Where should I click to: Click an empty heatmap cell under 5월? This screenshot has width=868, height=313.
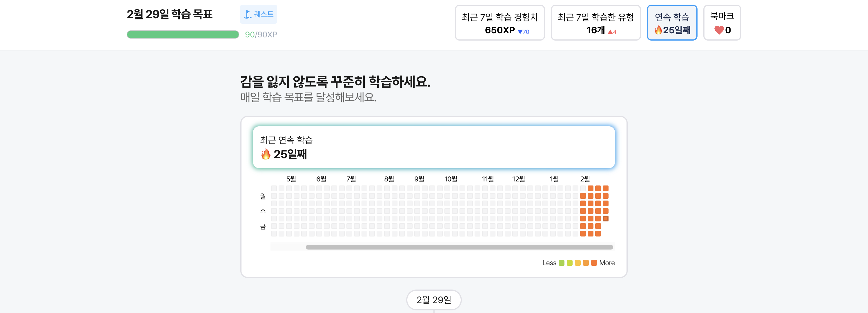pyautogui.click(x=289, y=203)
